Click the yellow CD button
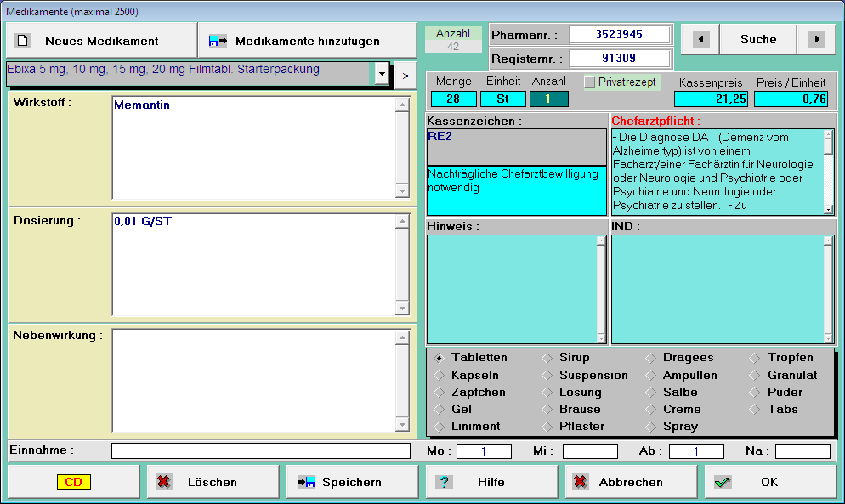Image resolution: width=845 pixels, height=504 pixels. [74, 482]
